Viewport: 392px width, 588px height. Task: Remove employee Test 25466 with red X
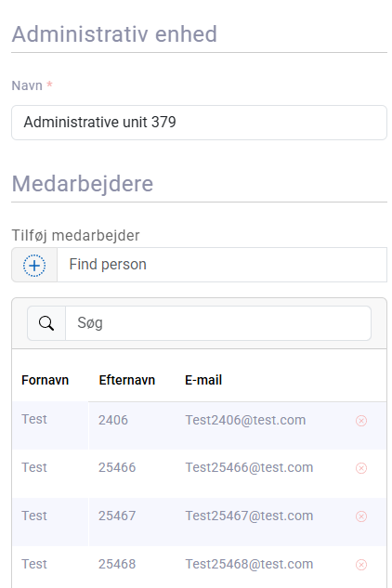click(x=361, y=468)
